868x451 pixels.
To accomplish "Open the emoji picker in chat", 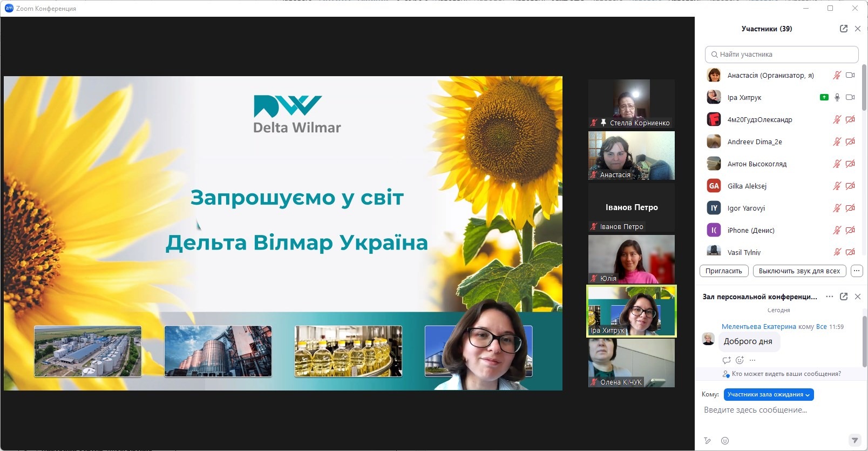I will coord(725,441).
